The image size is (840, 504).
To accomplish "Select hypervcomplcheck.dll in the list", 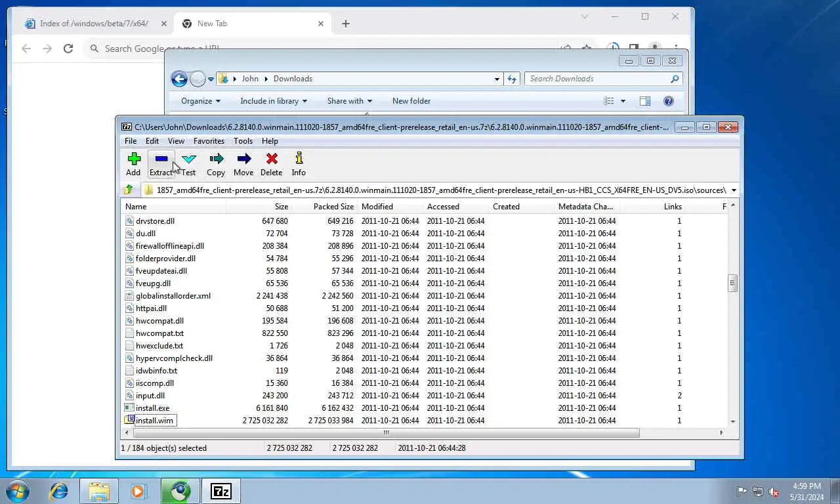I will point(174,358).
